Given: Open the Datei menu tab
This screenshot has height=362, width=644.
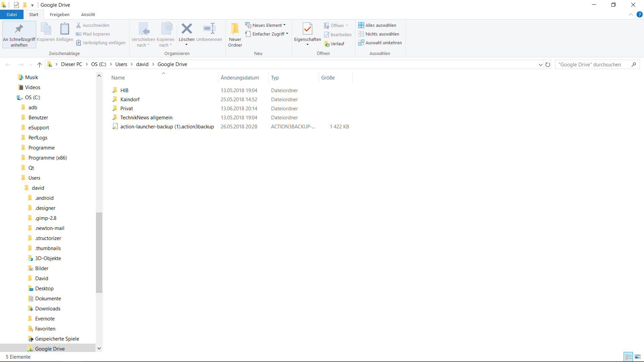Looking at the screenshot, I should (12, 14).
